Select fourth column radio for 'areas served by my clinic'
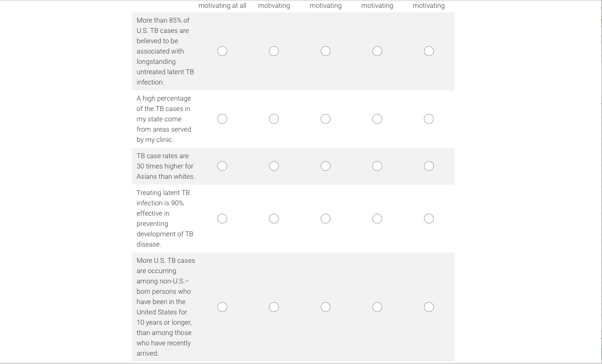 click(377, 119)
